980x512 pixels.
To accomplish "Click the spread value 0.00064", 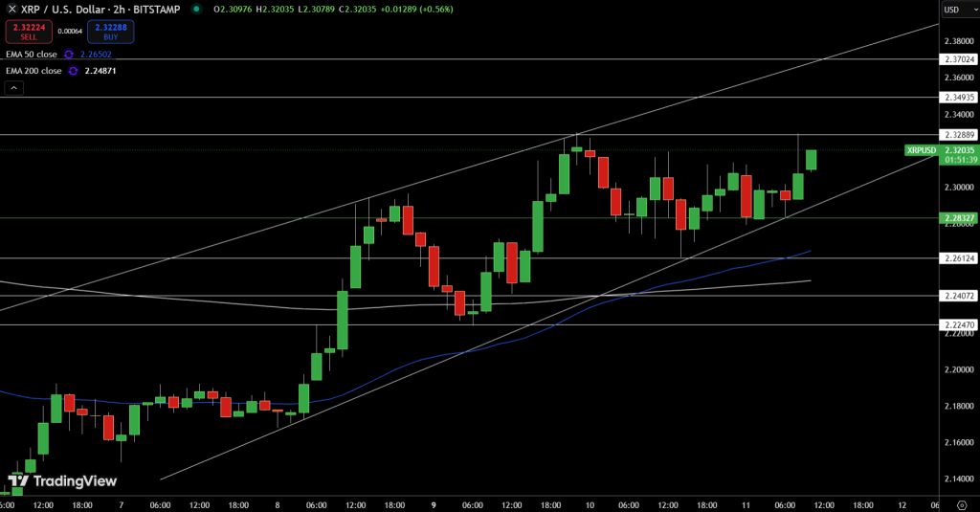I will click(x=70, y=32).
